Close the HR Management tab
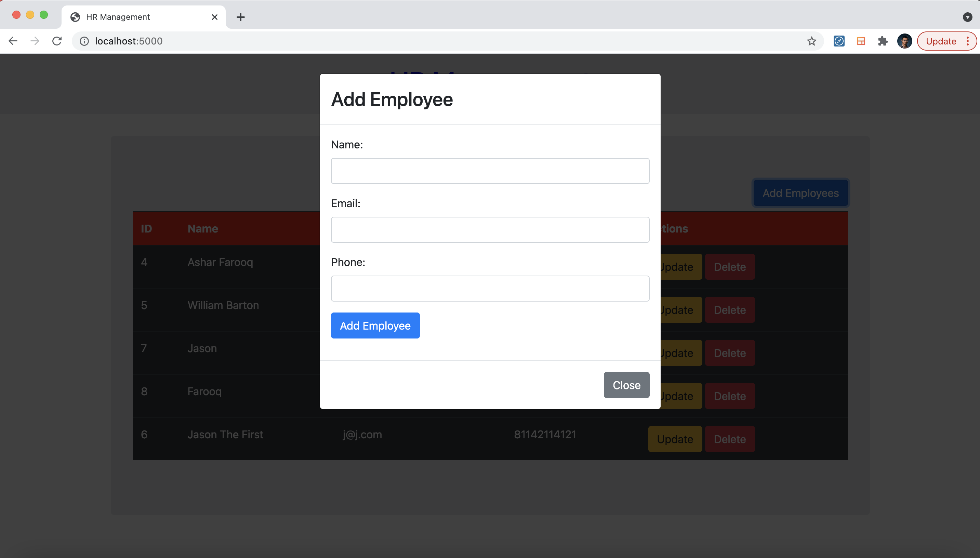 [x=215, y=17]
